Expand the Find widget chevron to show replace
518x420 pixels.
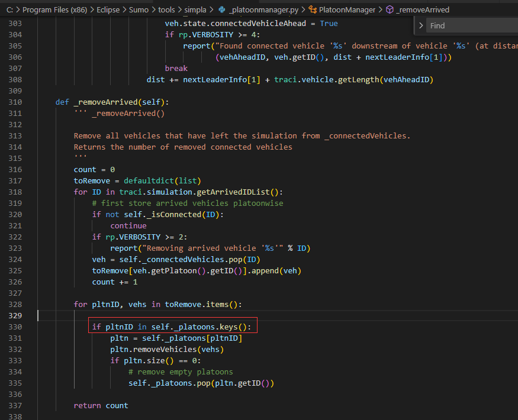(x=422, y=25)
